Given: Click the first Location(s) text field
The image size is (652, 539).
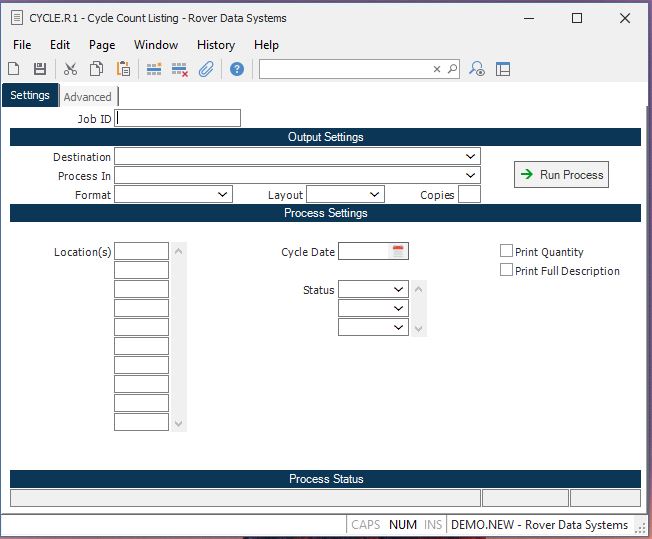Looking at the screenshot, I should [x=141, y=251].
